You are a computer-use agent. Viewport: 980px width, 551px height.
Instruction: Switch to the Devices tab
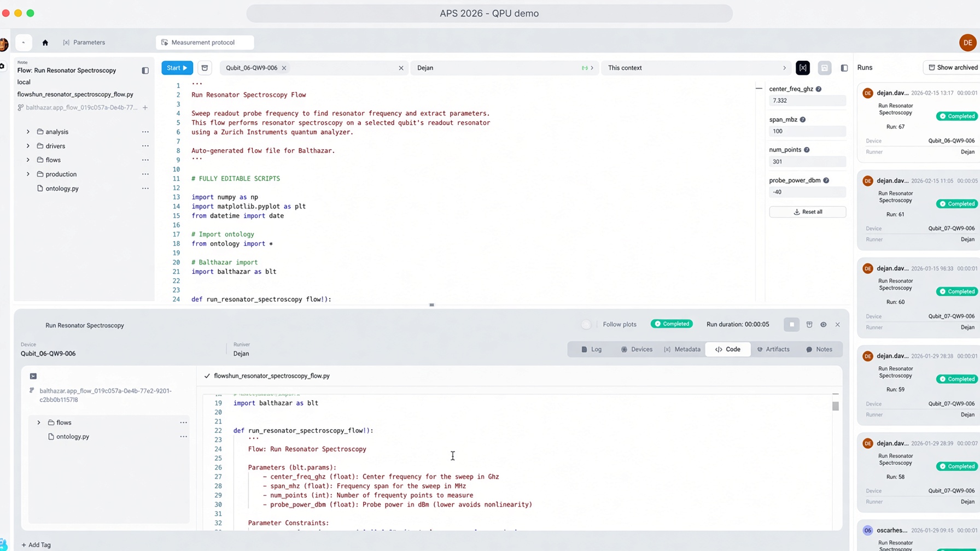coord(637,349)
